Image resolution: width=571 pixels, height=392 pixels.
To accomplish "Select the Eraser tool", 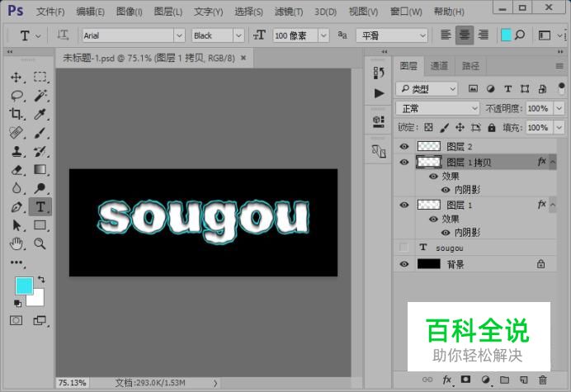I will [x=16, y=170].
